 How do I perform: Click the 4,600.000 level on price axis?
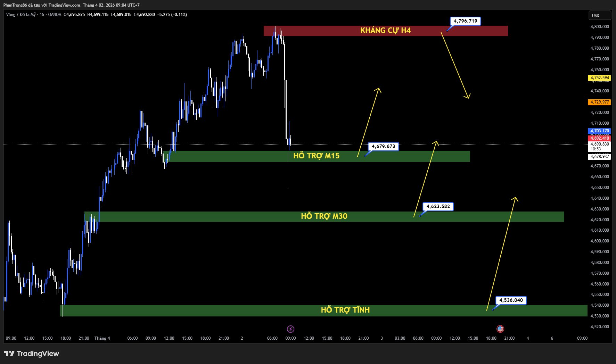point(600,241)
